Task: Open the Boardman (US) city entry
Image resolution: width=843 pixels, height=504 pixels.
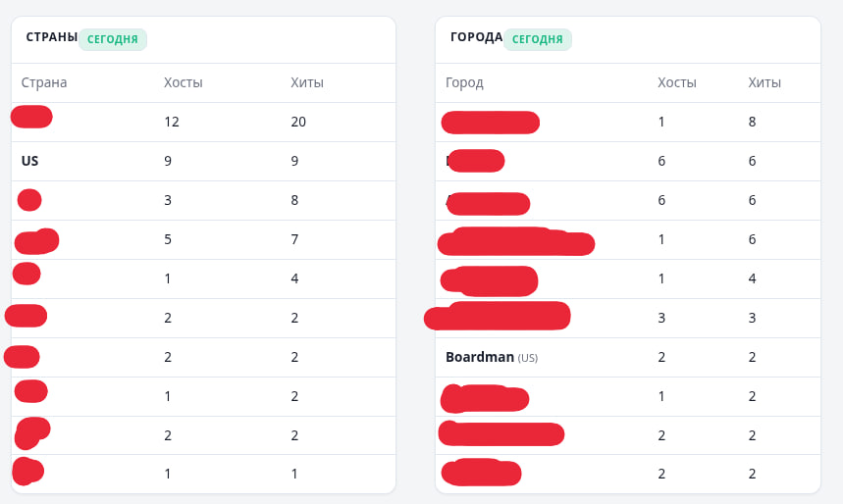Action: [492, 357]
